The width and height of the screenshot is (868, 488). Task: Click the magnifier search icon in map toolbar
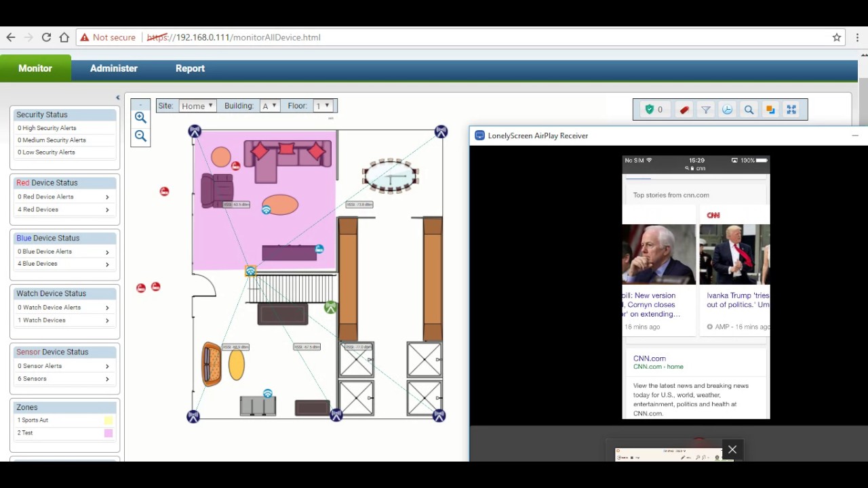click(749, 110)
